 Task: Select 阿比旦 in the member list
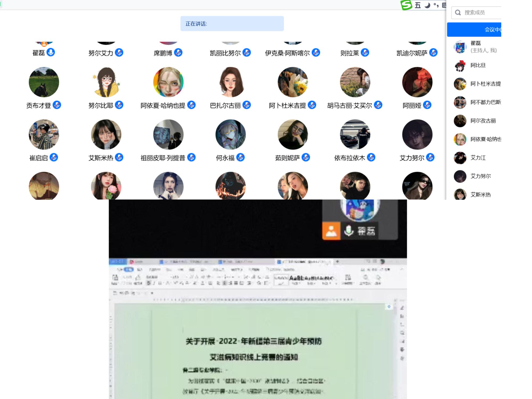pos(478,65)
